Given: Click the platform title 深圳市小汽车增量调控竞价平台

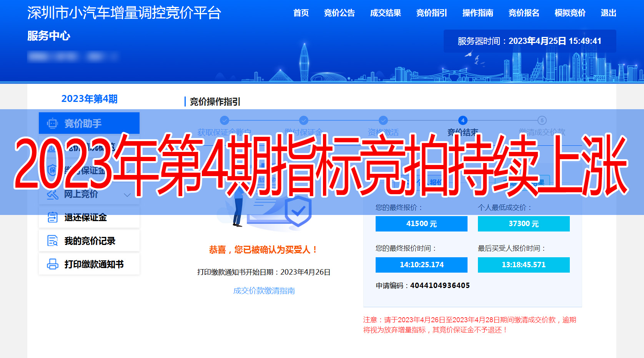Looking at the screenshot, I should coord(124,13).
